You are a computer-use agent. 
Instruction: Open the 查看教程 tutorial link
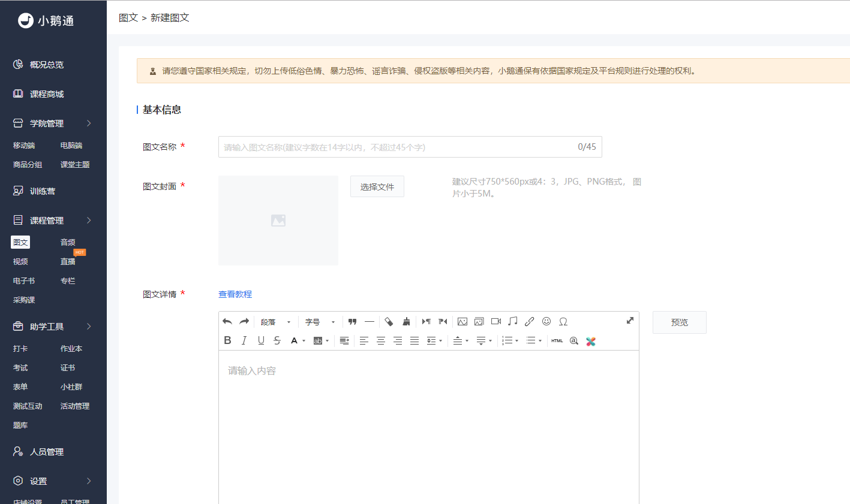235,294
